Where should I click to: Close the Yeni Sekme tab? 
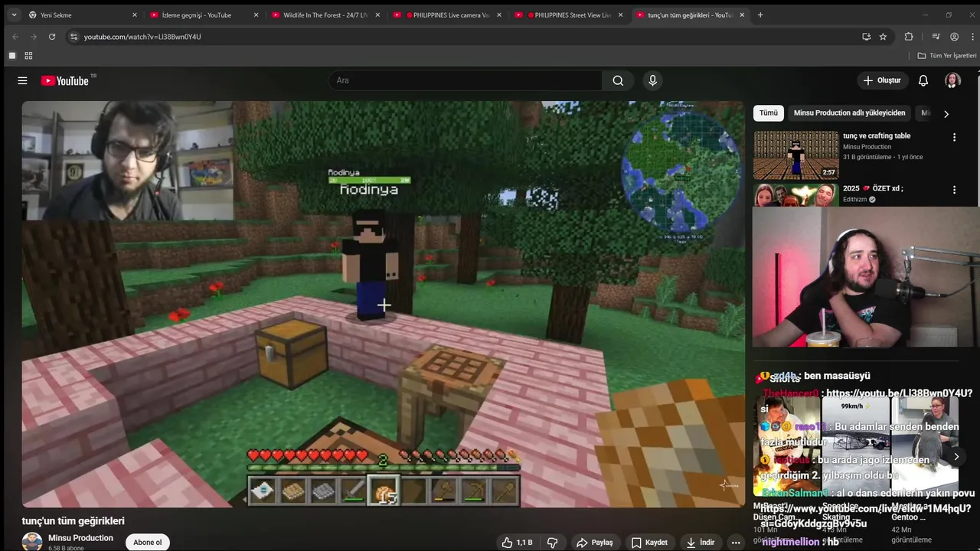[135, 15]
